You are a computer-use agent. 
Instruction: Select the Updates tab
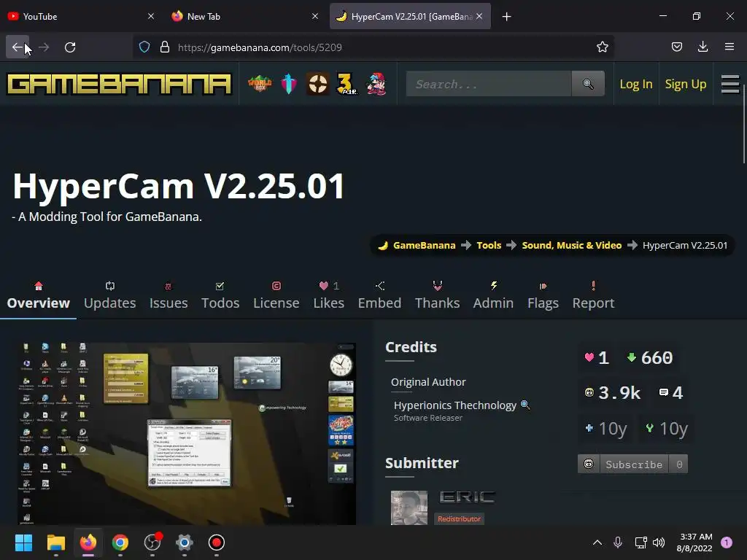110,296
